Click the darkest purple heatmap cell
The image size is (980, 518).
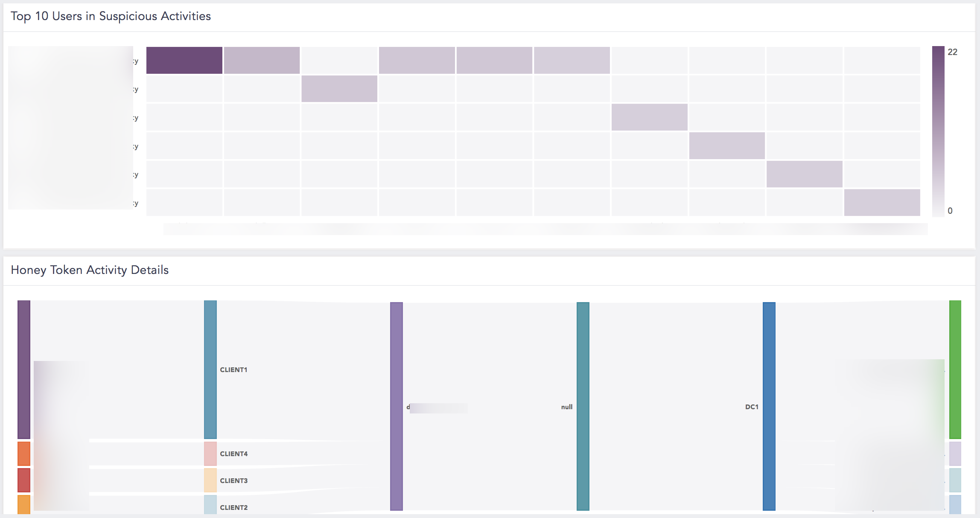pyautogui.click(x=184, y=60)
